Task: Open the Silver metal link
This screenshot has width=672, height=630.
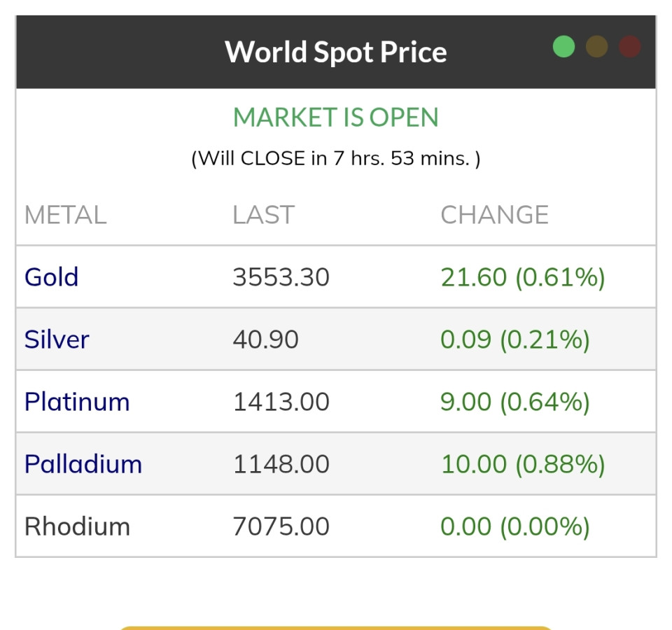Action: (57, 339)
